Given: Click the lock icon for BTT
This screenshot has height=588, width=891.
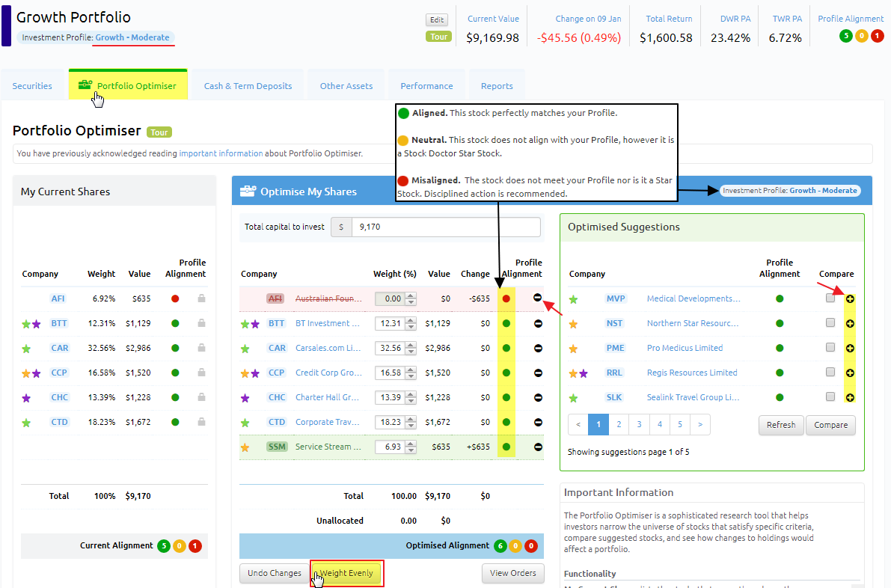Looking at the screenshot, I should tap(201, 322).
